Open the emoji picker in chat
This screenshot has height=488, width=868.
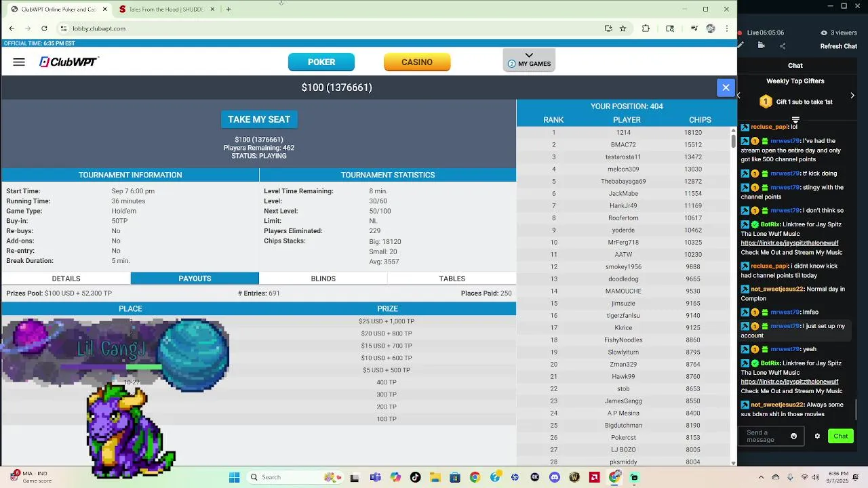tap(794, 436)
